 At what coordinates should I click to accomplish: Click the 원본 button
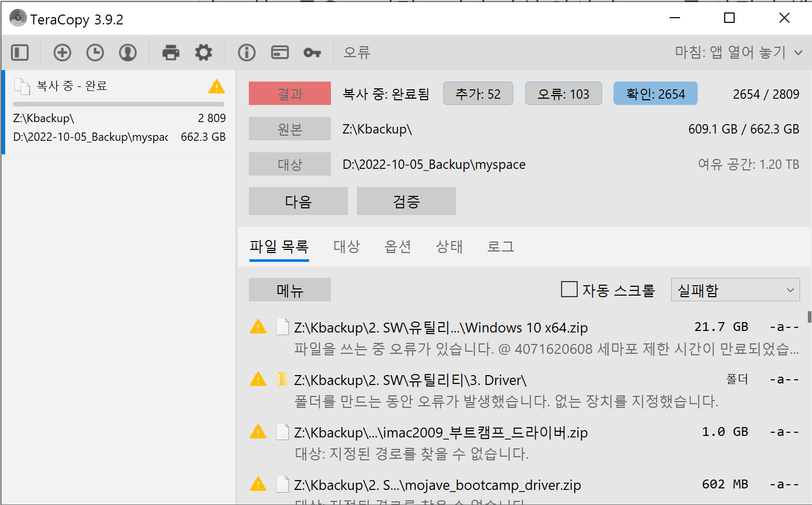pyautogui.click(x=290, y=129)
